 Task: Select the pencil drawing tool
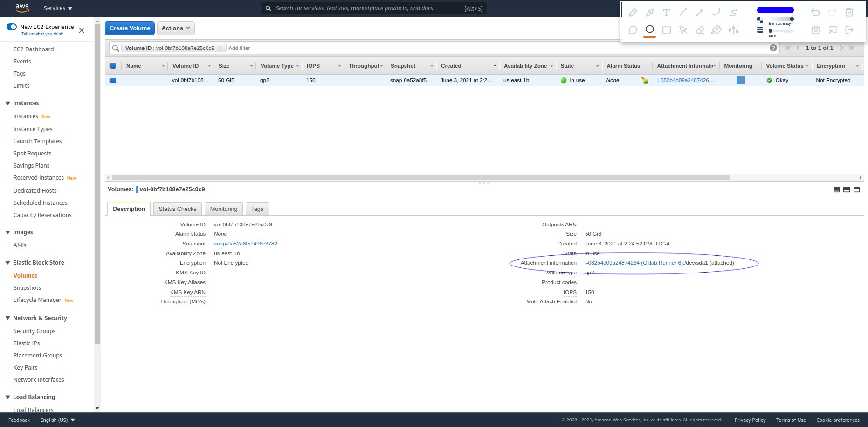[633, 13]
